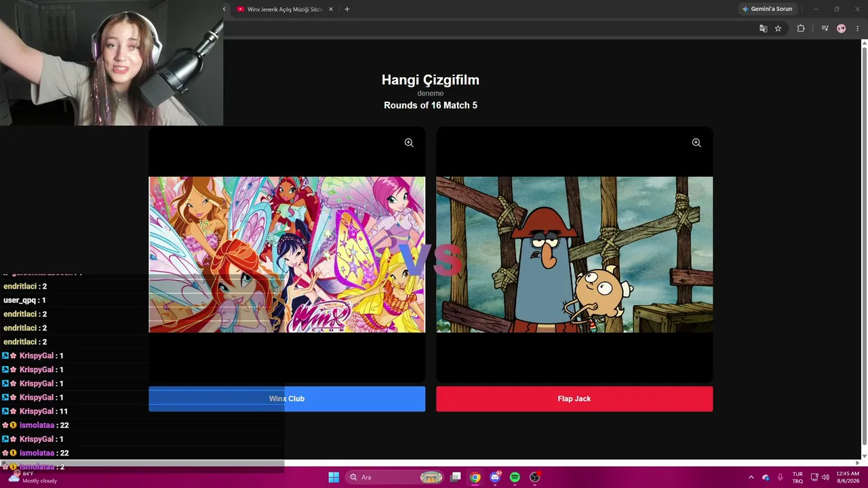Open Task View on the taskbar

(456, 477)
